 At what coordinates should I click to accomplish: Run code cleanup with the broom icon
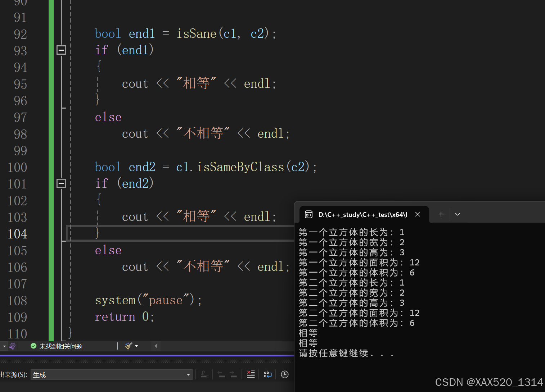(128, 346)
